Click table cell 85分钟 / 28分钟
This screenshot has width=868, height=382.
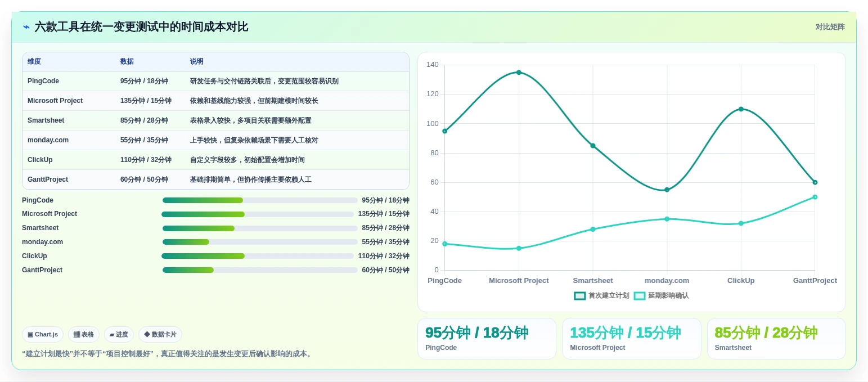(x=144, y=120)
